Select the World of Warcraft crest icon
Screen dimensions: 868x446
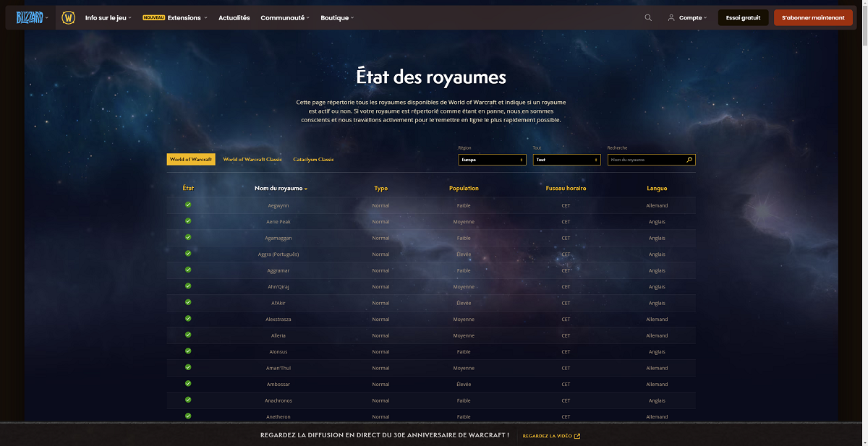(67, 17)
